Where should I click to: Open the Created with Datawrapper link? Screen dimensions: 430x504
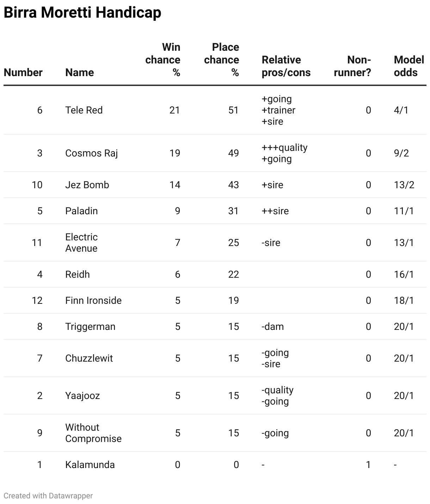click(x=48, y=496)
